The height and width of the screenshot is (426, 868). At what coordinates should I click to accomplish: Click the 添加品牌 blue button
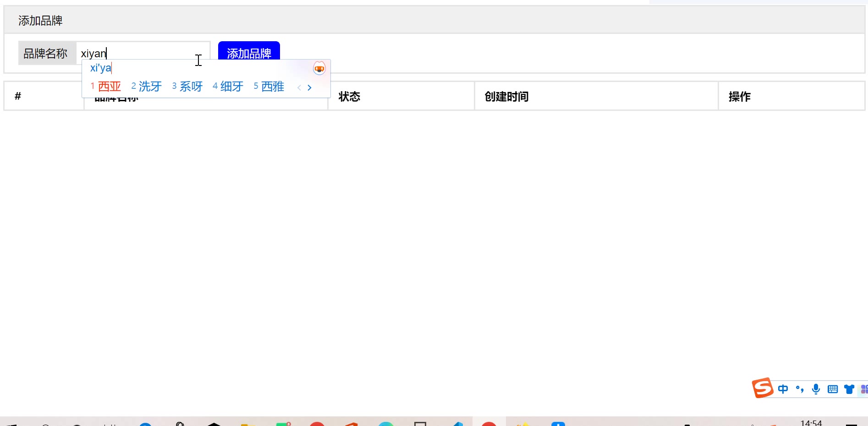pos(249,51)
